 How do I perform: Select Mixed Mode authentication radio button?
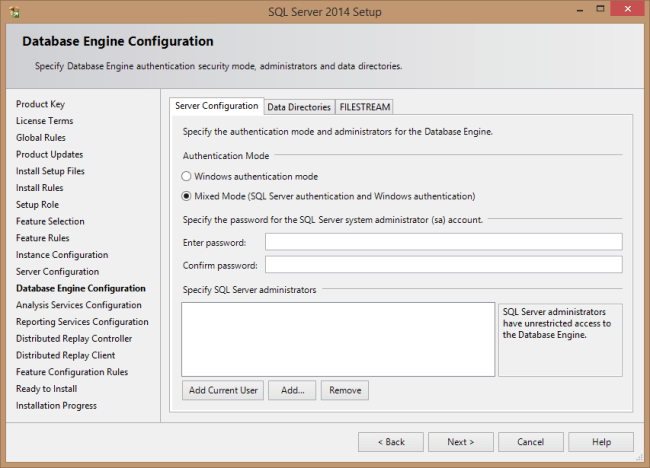(187, 196)
